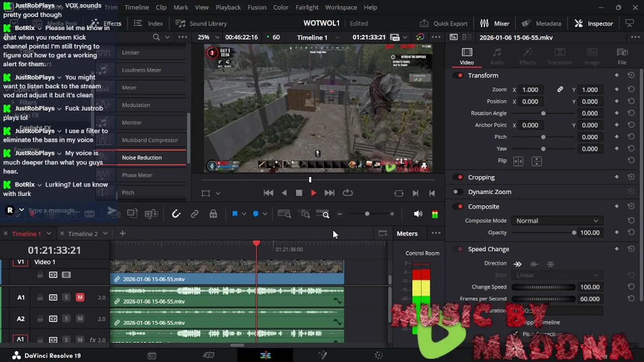The width and height of the screenshot is (644, 362).
Task: Stop playback in the viewer
Action: point(299,193)
